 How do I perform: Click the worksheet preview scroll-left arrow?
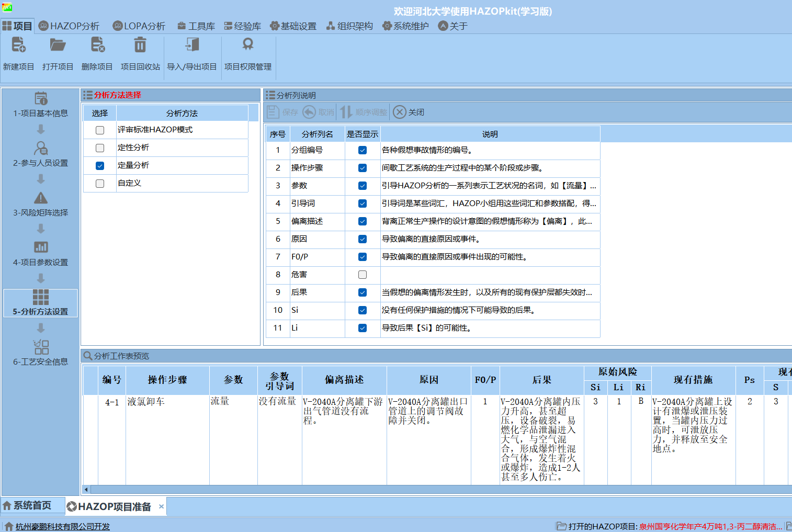(x=86, y=490)
